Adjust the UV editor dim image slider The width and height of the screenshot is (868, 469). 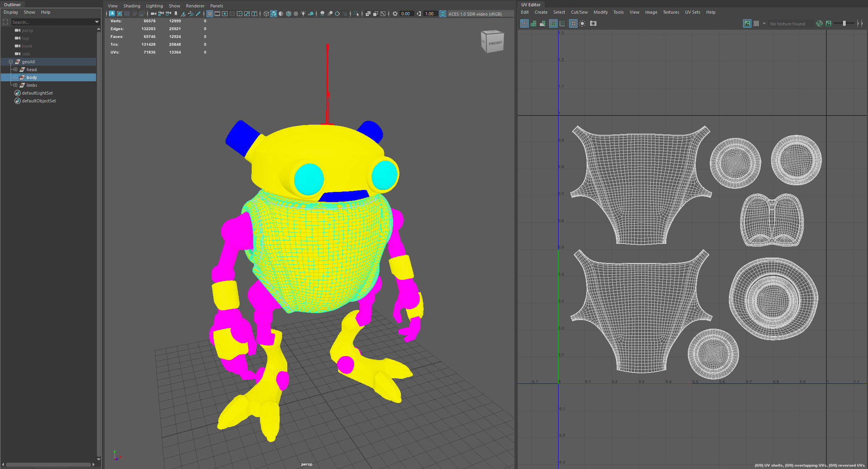pyautogui.click(x=844, y=23)
